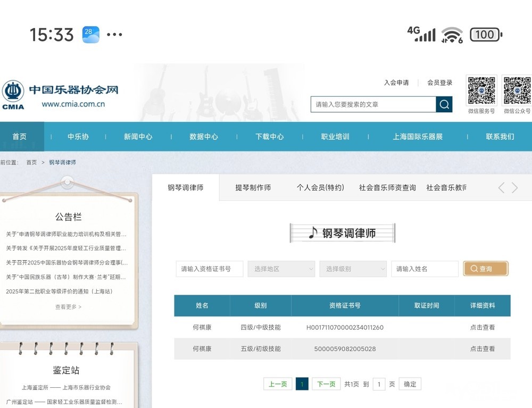This screenshot has height=408, width=532.
Task: Click the CMIA logo in header
Action: (13, 95)
